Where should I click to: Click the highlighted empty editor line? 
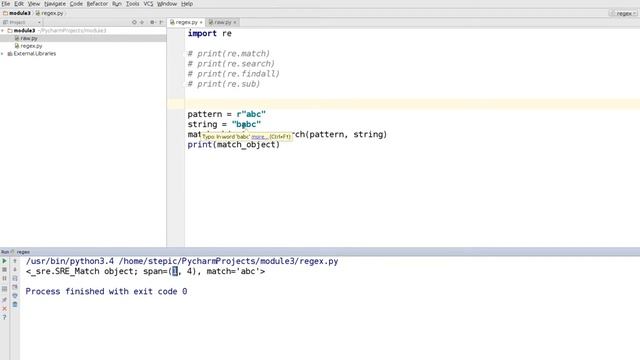(412, 104)
